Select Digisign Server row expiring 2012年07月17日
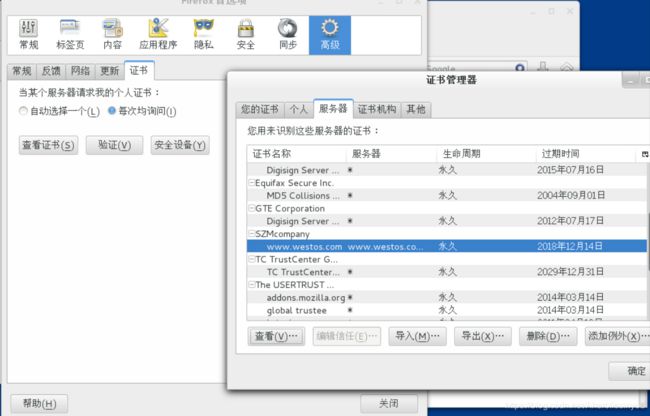 [x=447, y=221]
